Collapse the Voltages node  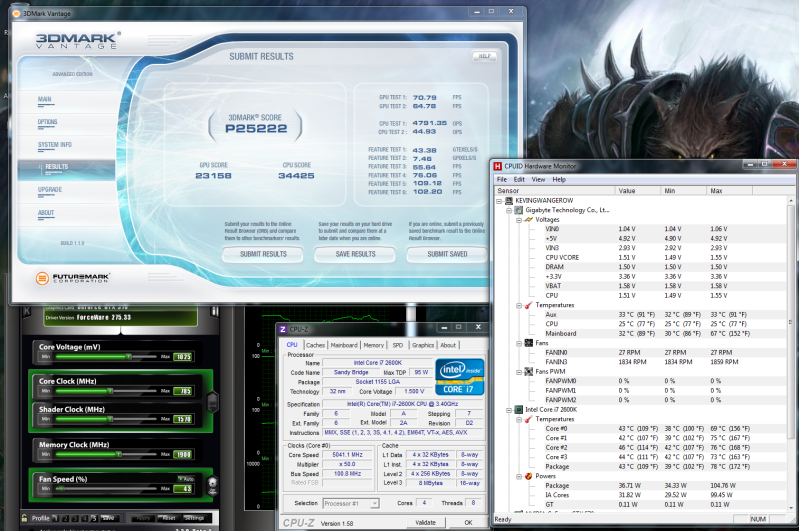click(519, 220)
